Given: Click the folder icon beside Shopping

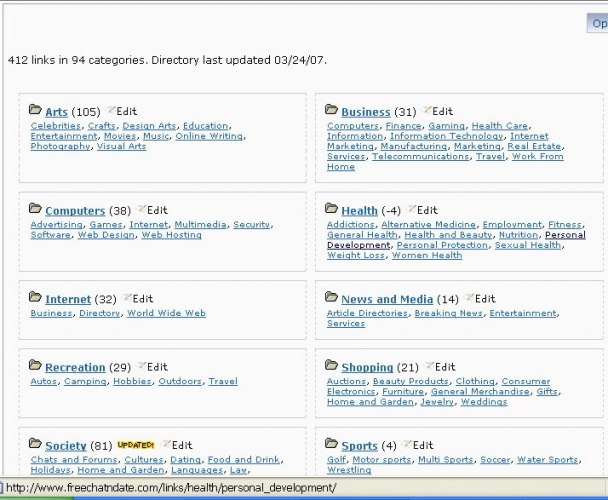Looking at the screenshot, I should click(332, 367).
